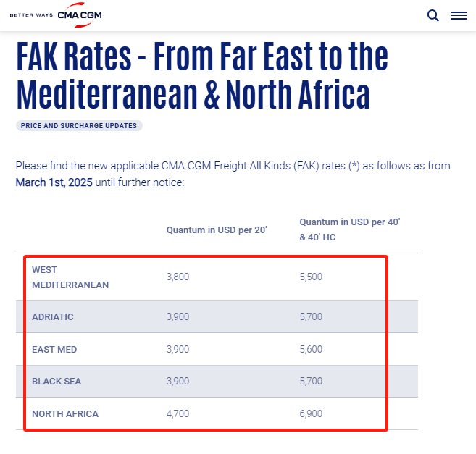This screenshot has height=454, width=476.
Task: Click the FAK Rates page heading
Action: coord(202,75)
